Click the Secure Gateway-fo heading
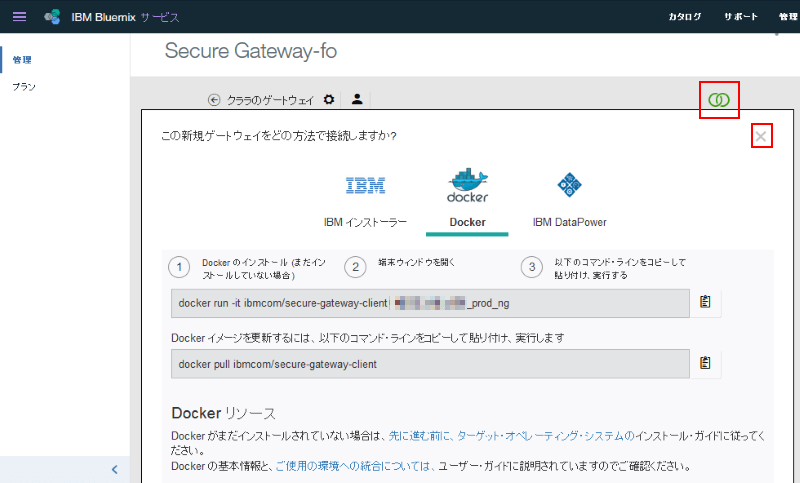 pyautogui.click(x=251, y=51)
